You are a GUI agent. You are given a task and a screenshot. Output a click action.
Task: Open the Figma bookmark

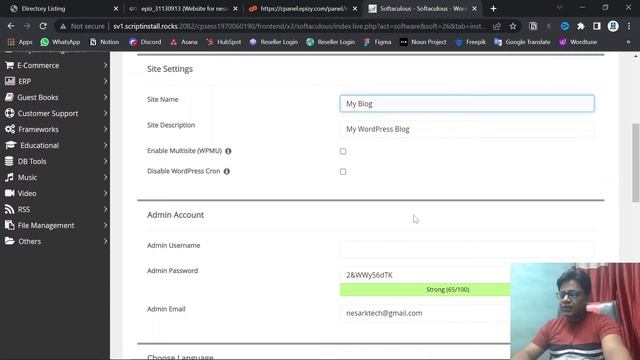click(x=377, y=42)
